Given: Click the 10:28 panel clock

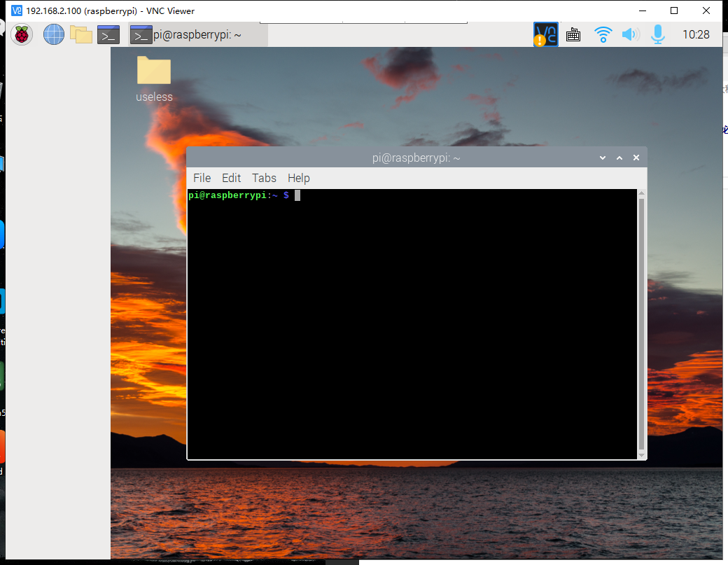Looking at the screenshot, I should click(x=695, y=34).
